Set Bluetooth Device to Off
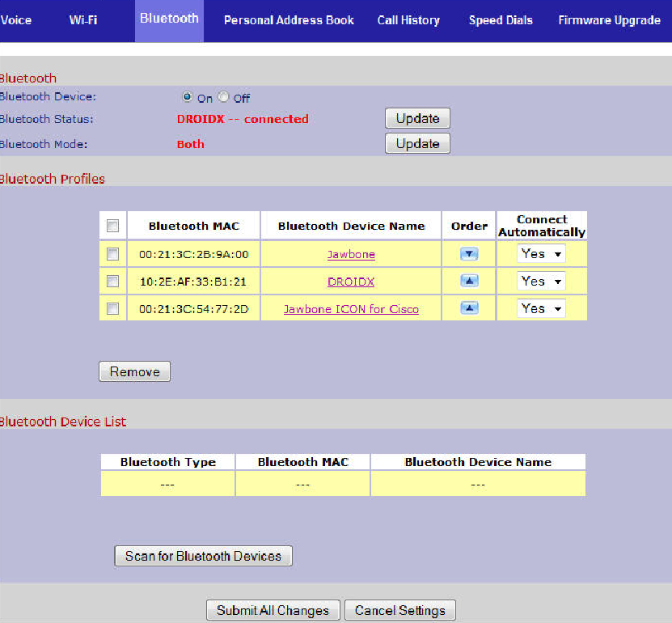Screen dimensions: 672x623 pos(224,97)
